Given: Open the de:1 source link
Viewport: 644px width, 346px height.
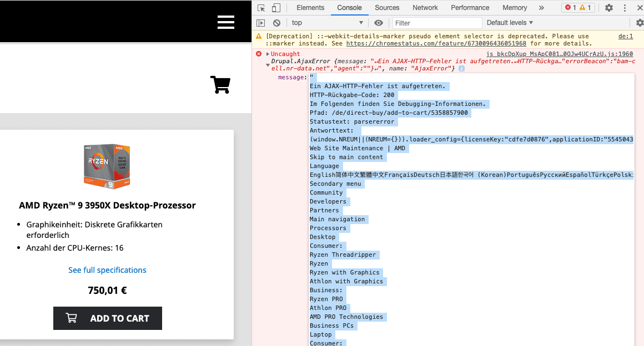Looking at the screenshot, I should pyautogui.click(x=626, y=36).
